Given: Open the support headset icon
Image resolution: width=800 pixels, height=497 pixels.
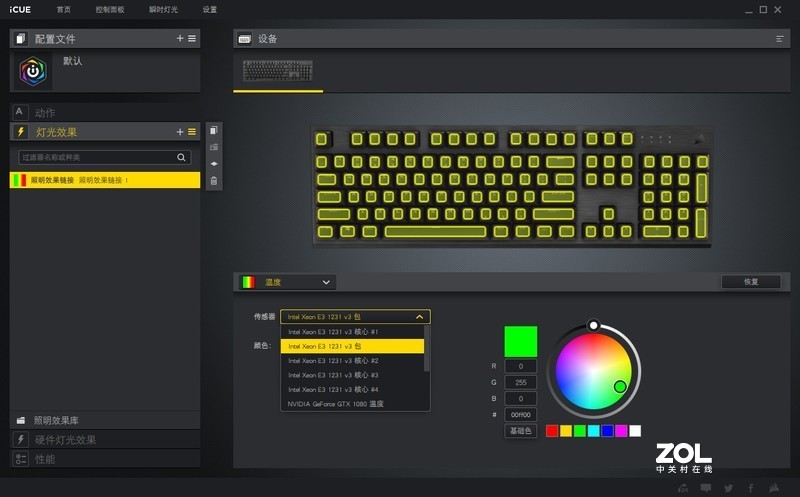Looking at the screenshot, I should [683, 488].
